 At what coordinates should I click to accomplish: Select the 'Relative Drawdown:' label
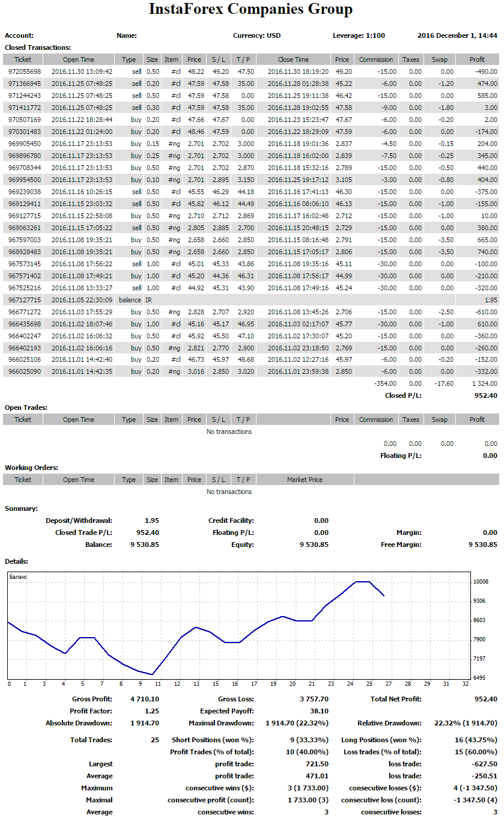pos(389,723)
